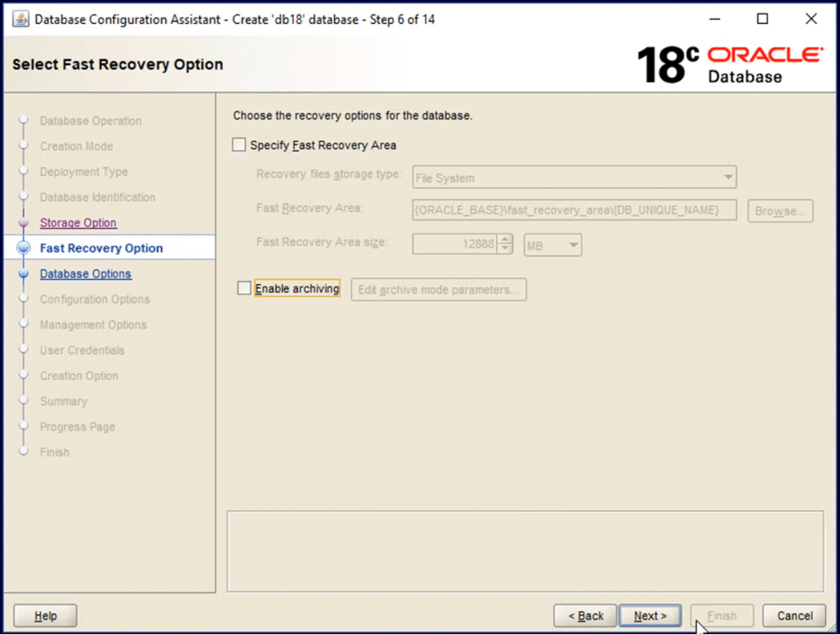
Task: Click the Oracle 18c Database logo
Action: 729,64
